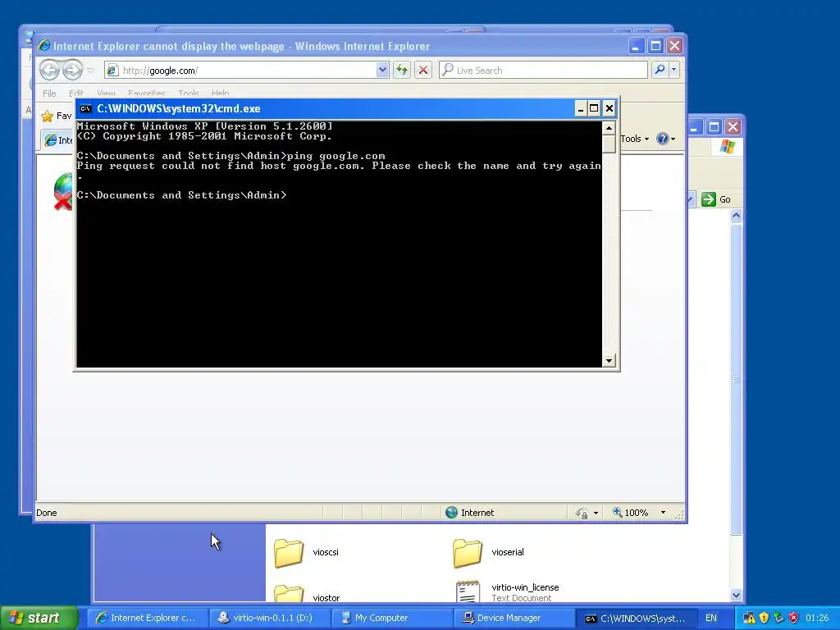Open the recent pages dropdown arrow
Viewport: 840px width, 630px height.
pos(90,71)
